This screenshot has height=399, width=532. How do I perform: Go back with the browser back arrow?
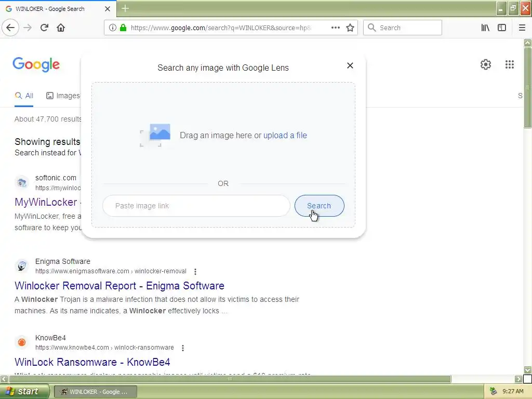pyautogui.click(x=10, y=28)
